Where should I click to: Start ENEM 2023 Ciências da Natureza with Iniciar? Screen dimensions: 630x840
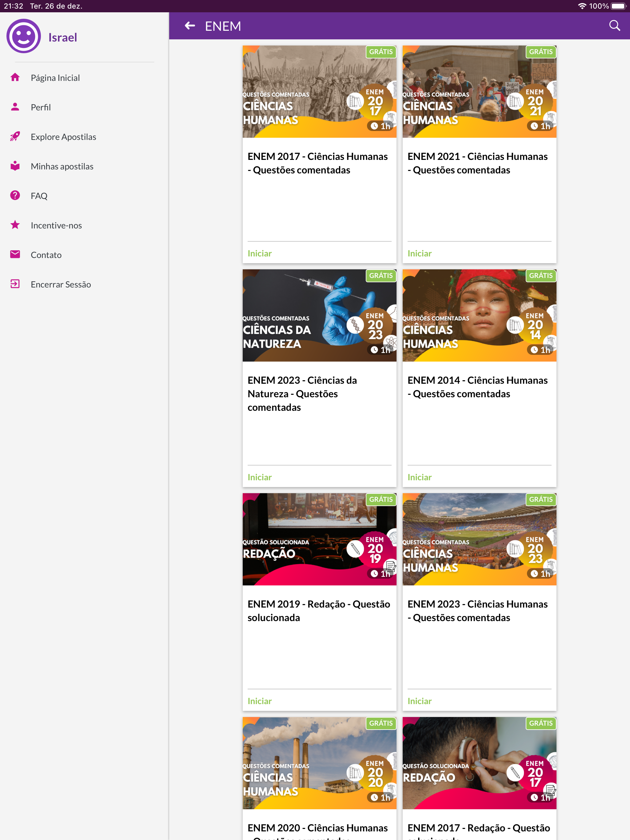(x=260, y=477)
